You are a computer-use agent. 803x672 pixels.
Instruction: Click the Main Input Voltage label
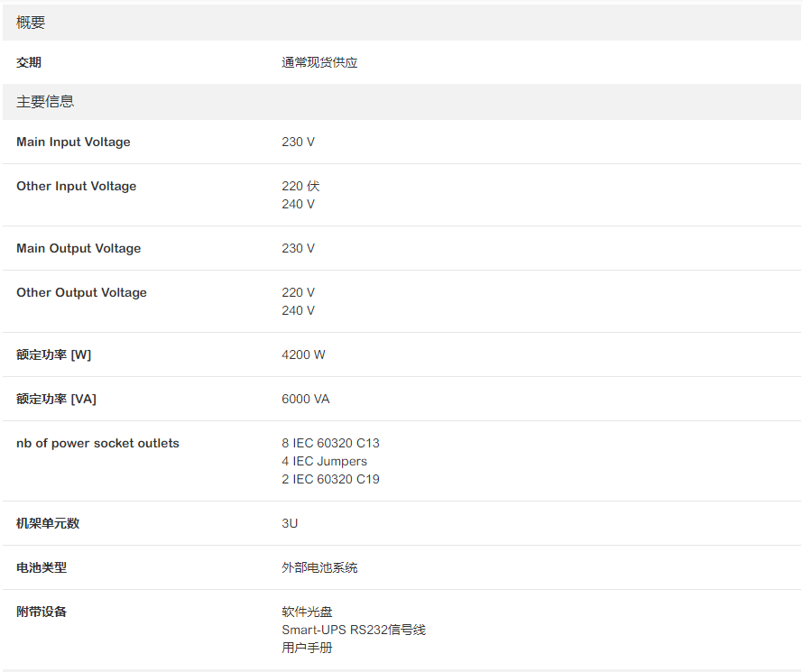click(73, 142)
